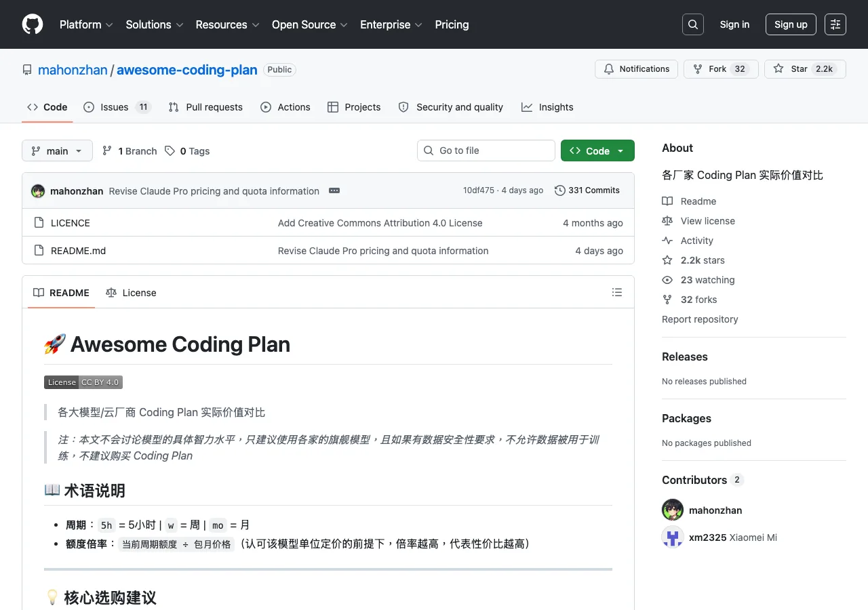The image size is (868, 610).
Task: Open mahonzhan contributor avatar
Action: (673, 510)
